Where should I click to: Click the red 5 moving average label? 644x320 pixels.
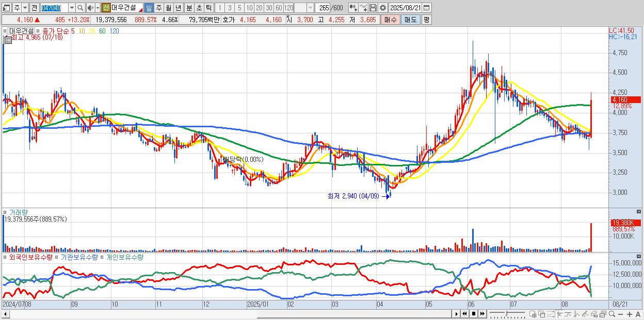pos(73,31)
